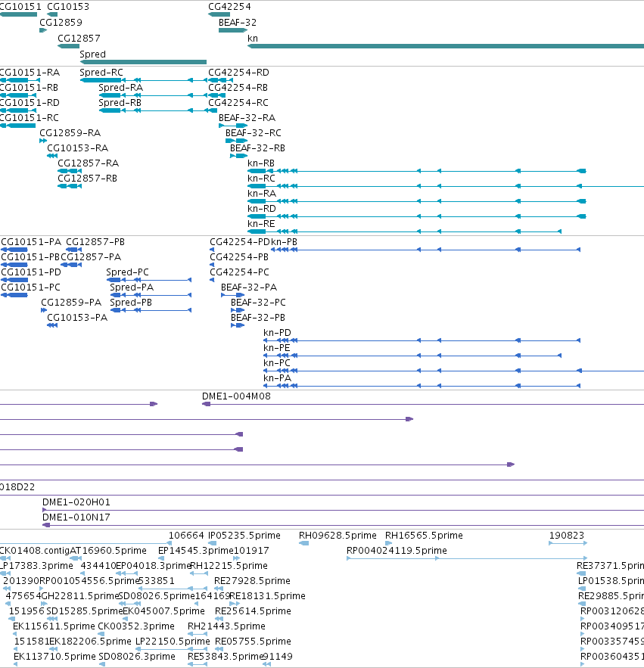The height and width of the screenshot is (668, 644).
Task: Click EST EK045007.5prime
Action: [x=126, y=619]
